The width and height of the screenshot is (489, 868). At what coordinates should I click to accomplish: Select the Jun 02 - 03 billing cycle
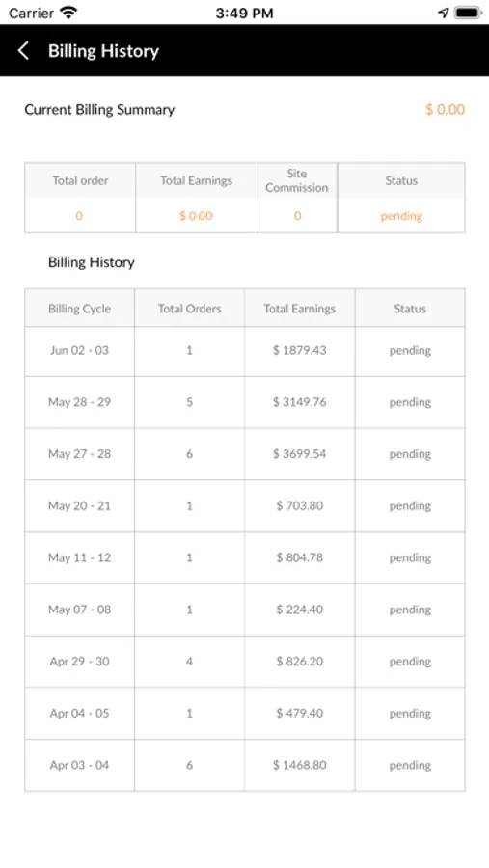click(x=79, y=350)
